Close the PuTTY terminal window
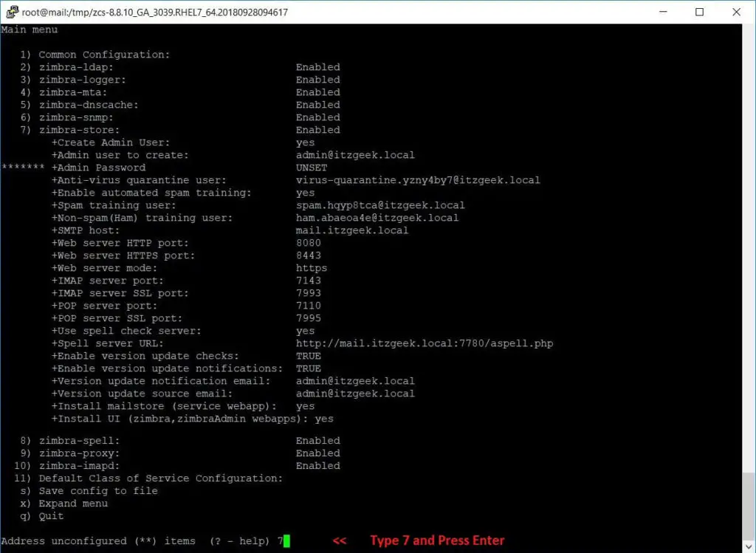The height and width of the screenshot is (553, 756). tap(736, 12)
